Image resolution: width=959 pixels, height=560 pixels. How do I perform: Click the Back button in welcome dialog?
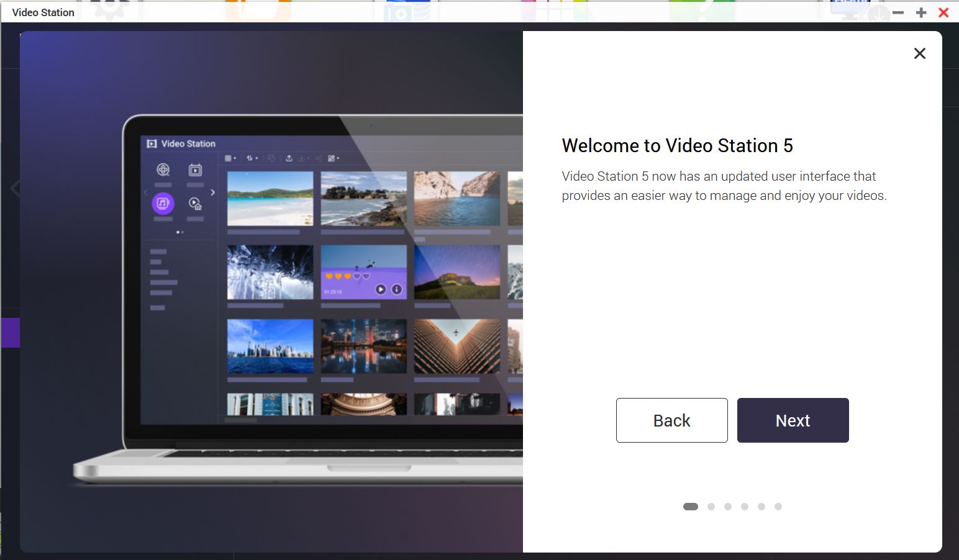tap(671, 420)
